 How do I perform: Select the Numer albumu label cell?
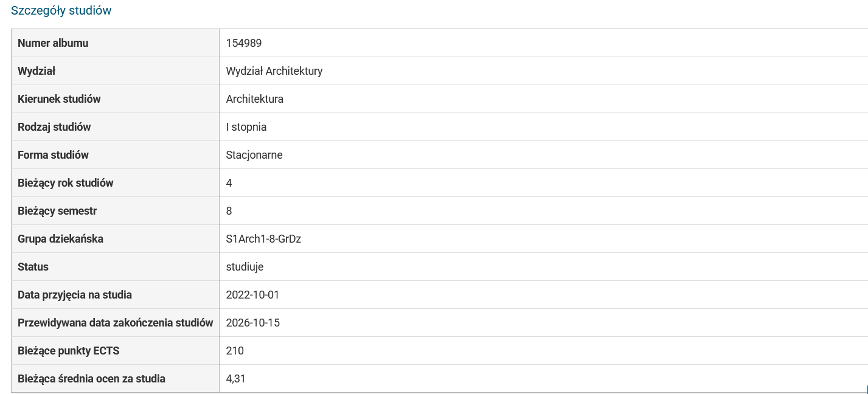point(53,43)
